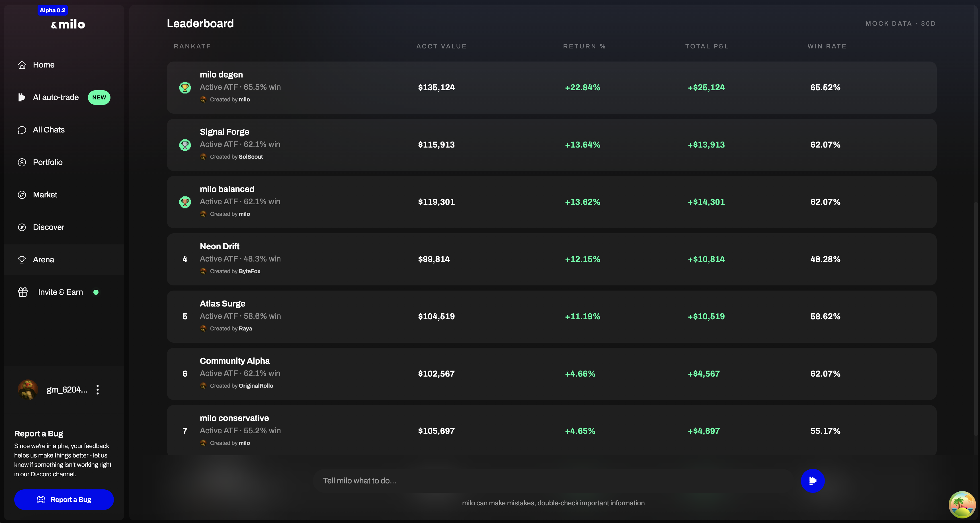The image size is (980, 523).
Task: Click the Invite & Earn gift icon
Action: tap(22, 292)
